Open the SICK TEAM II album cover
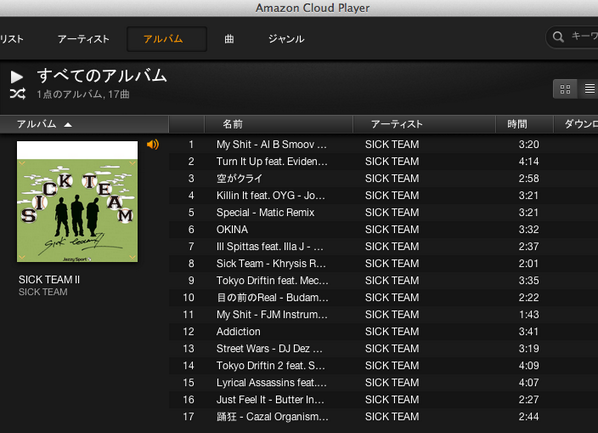 tap(77, 201)
